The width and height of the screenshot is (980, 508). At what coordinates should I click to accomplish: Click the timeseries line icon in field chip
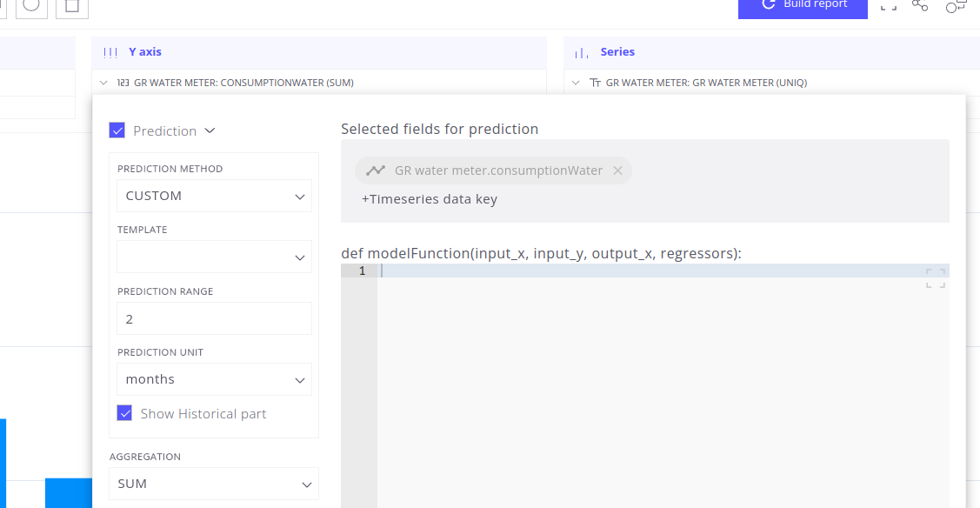375,170
